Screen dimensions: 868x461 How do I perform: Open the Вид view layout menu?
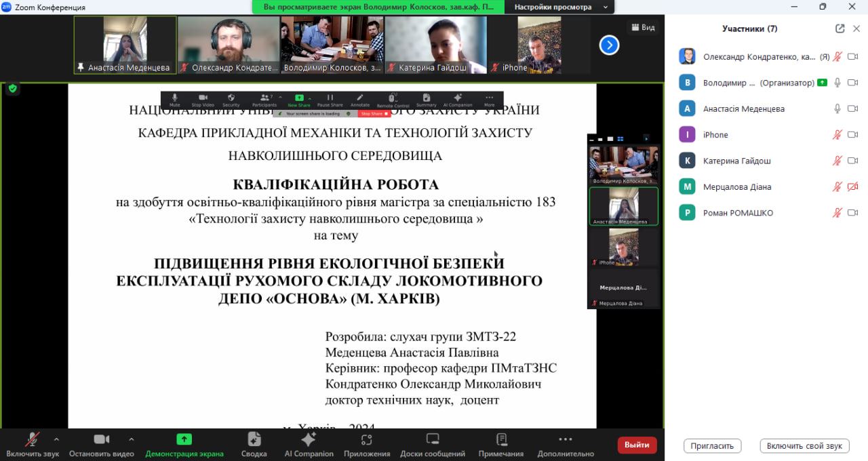(x=643, y=27)
